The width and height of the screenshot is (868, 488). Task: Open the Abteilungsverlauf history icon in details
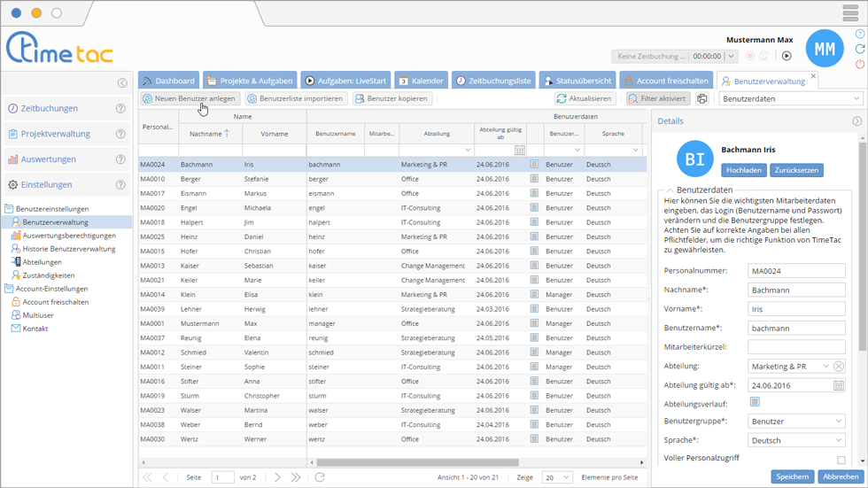pyautogui.click(x=755, y=403)
